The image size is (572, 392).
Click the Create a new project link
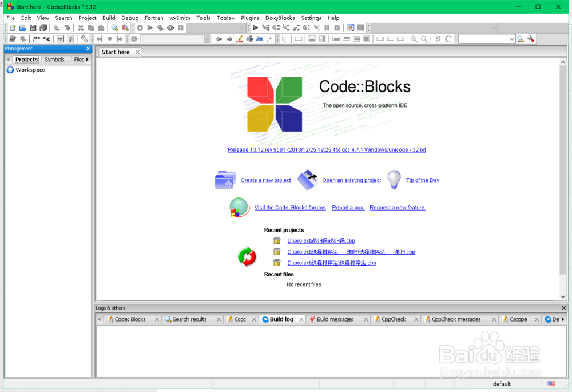265,180
